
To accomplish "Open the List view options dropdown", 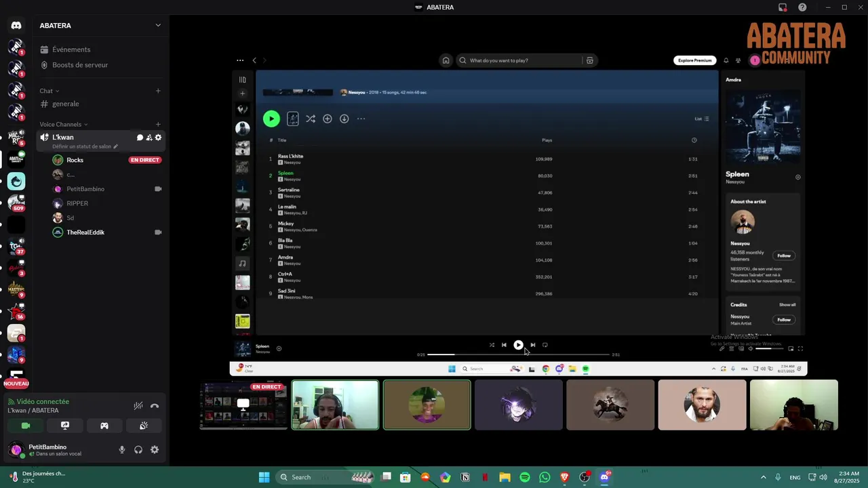I will 701,119.
